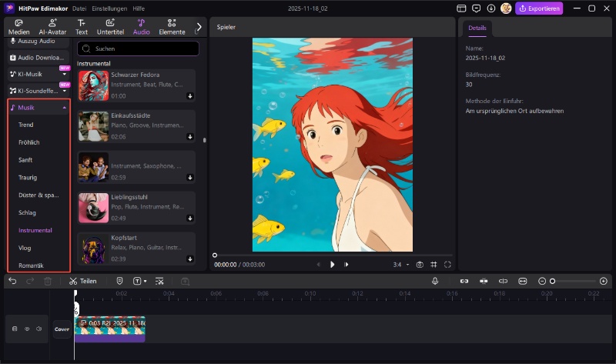Image resolution: width=616 pixels, height=364 pixels.
Task: Open the AI-Avatar tab
Action: point(52,27)
